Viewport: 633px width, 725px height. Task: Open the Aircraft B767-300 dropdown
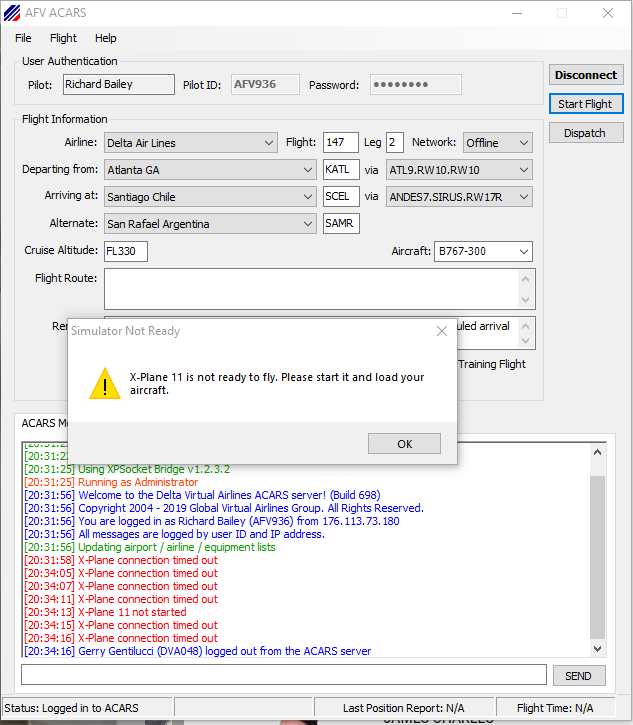[x=483, y=251]
